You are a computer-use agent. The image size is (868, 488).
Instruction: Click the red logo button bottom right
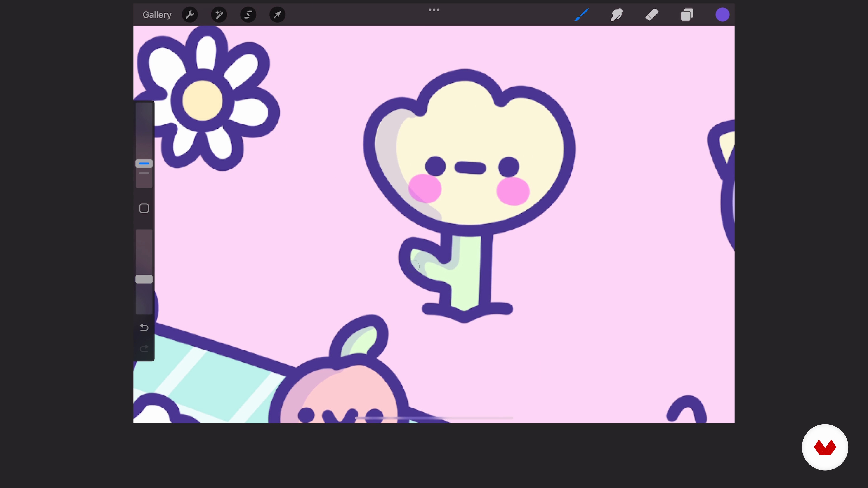pos(825,447)
